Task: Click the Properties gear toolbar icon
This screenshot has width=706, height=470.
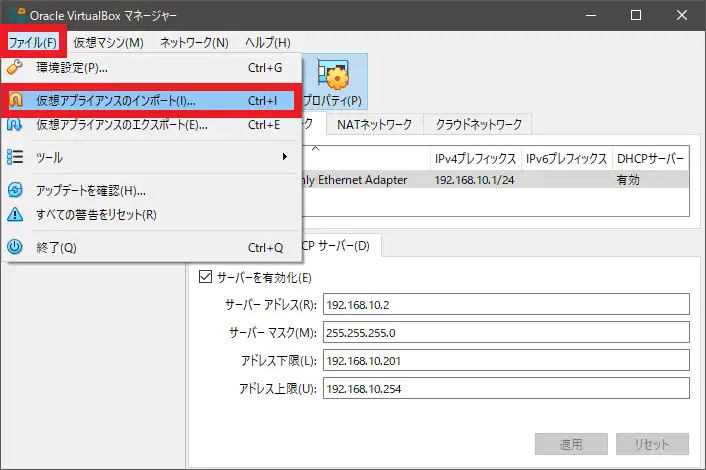Action: [x=332, y=76]
